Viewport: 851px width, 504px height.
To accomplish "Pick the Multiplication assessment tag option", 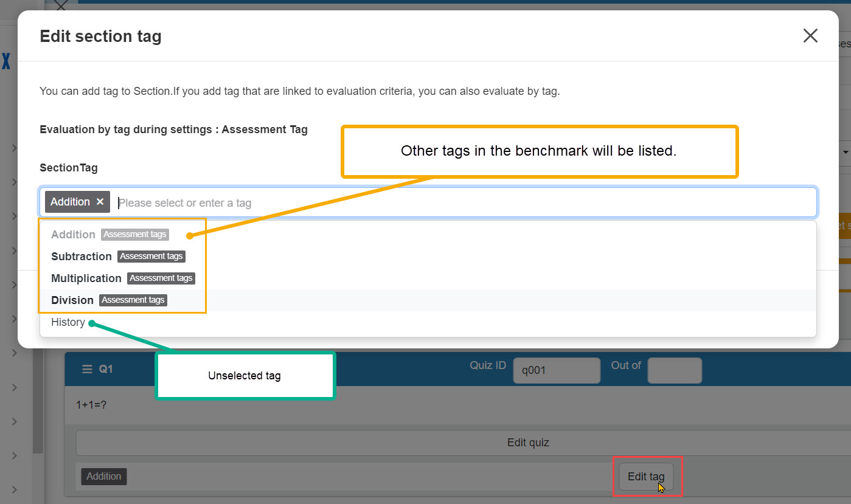I will (428, 278).
